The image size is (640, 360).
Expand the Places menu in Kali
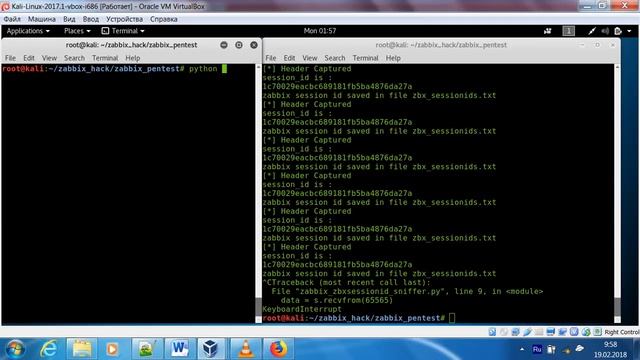coord(77,31)
